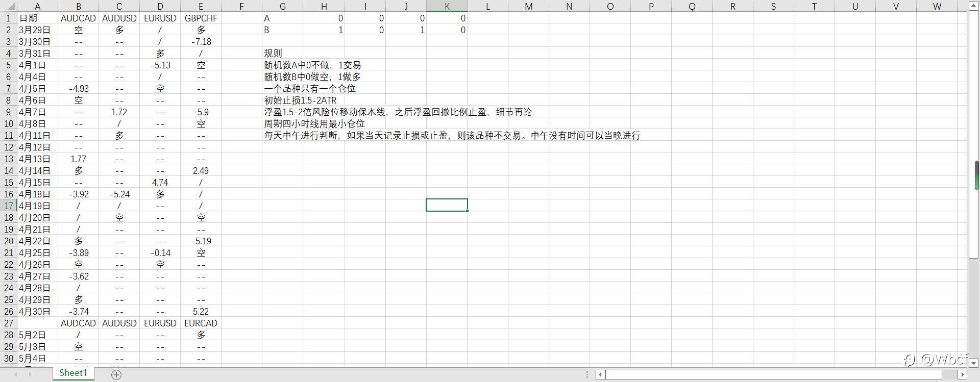
Task: Select the '随机数B中0做空，1做多' cell
Action: (312, 77)
